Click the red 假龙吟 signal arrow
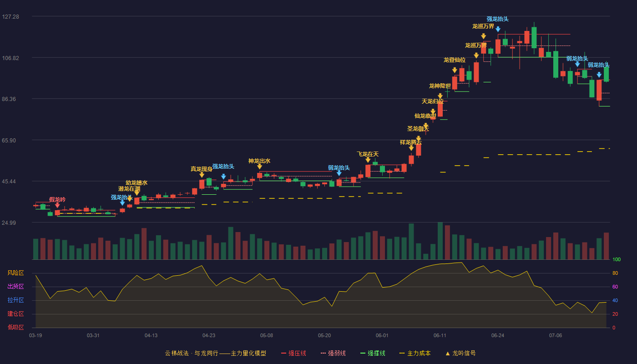The image size is (637, 364). (x=57, y=205)
